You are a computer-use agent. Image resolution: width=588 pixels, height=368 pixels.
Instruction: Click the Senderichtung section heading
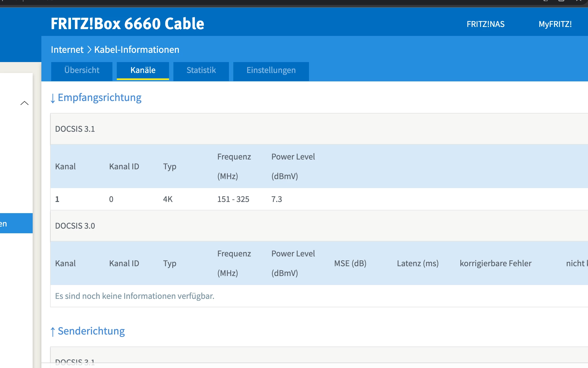click(91, 331)
